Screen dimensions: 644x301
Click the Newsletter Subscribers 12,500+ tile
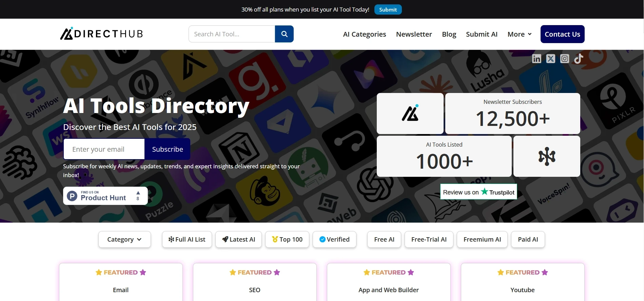click(513, 113)
